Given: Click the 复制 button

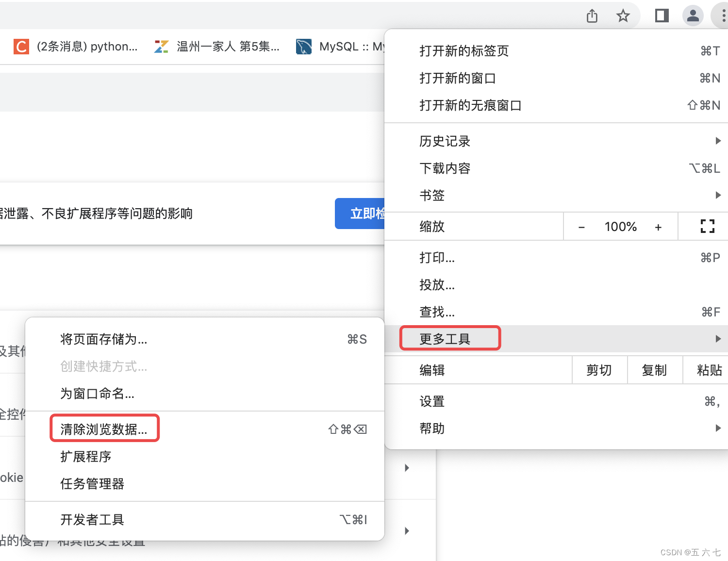Looking at the screenshot, I should tap(655, 370).
